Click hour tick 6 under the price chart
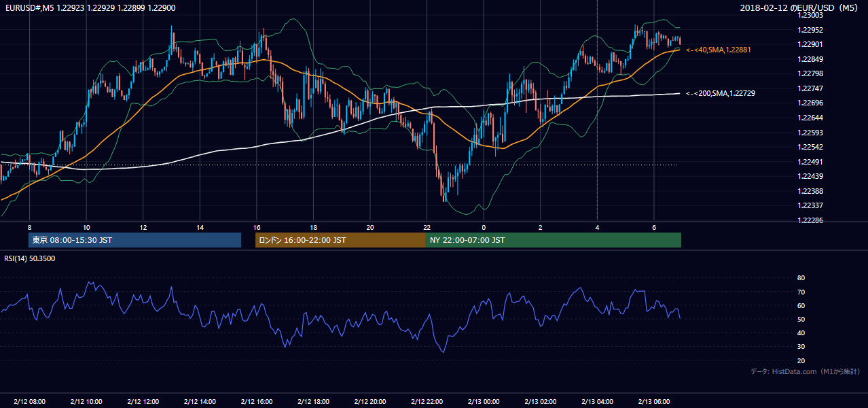This screenshot has height=408, width=868. [654, 227]
